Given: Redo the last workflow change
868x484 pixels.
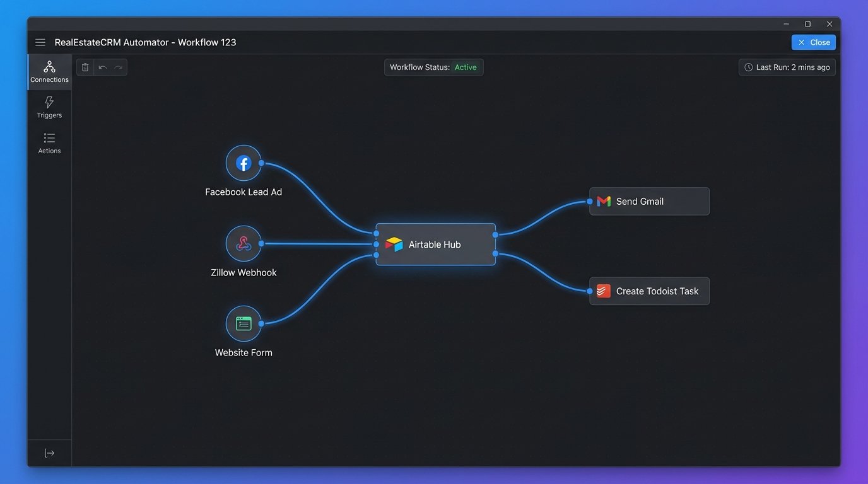Looking at the screenshot, I should tap(119, 67).
